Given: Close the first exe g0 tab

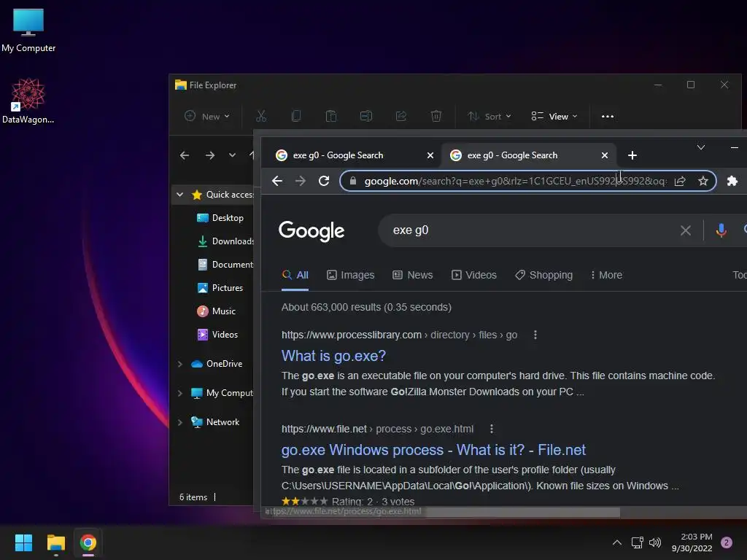Looking at the screenshot, I should [430, 155].
